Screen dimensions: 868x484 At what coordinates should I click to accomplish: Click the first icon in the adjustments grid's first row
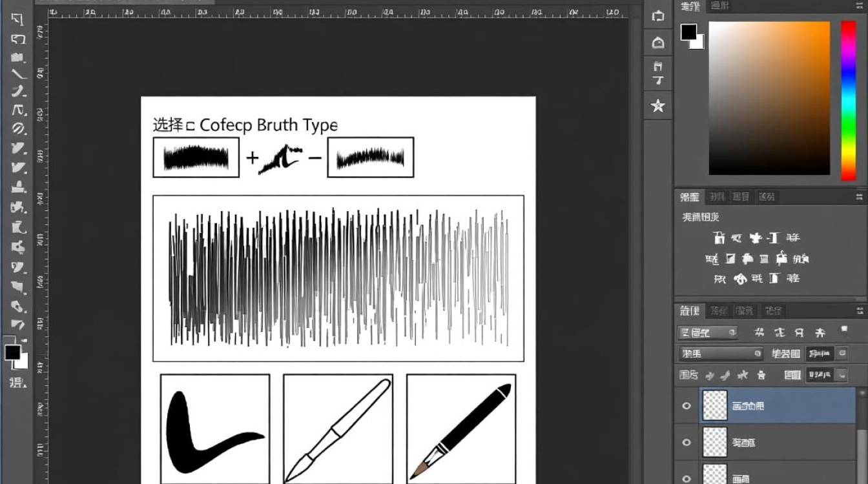[719, 237]
